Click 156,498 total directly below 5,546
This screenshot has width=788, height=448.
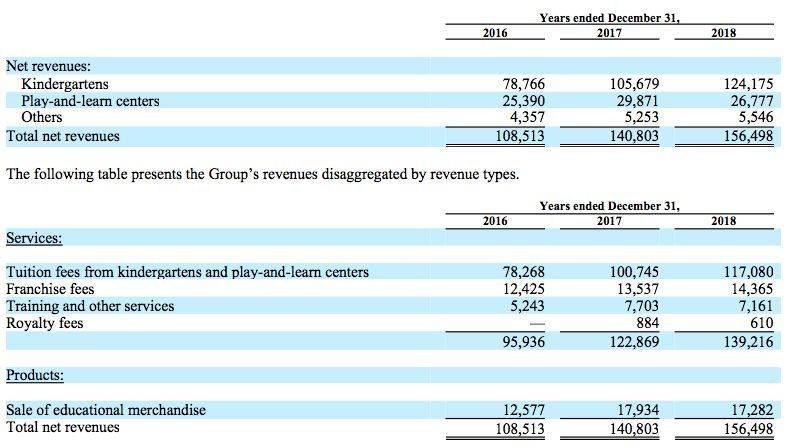[x=749, y=136]
